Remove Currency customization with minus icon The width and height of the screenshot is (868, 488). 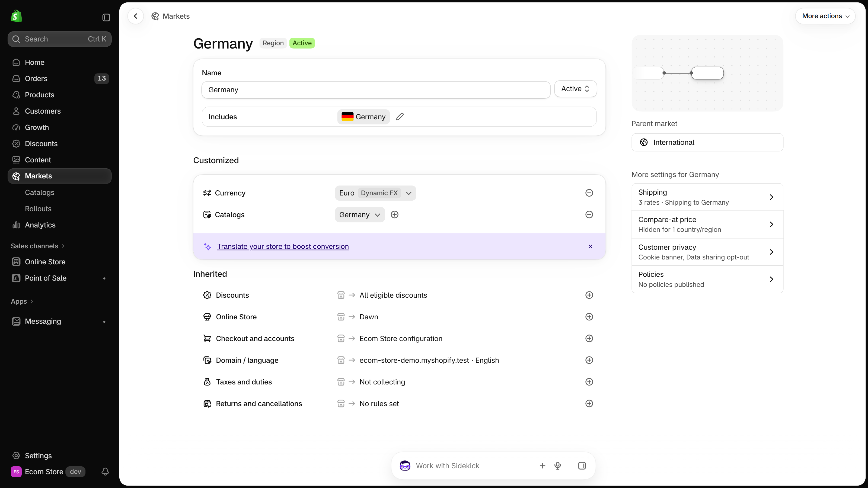[x=589, y=193]
